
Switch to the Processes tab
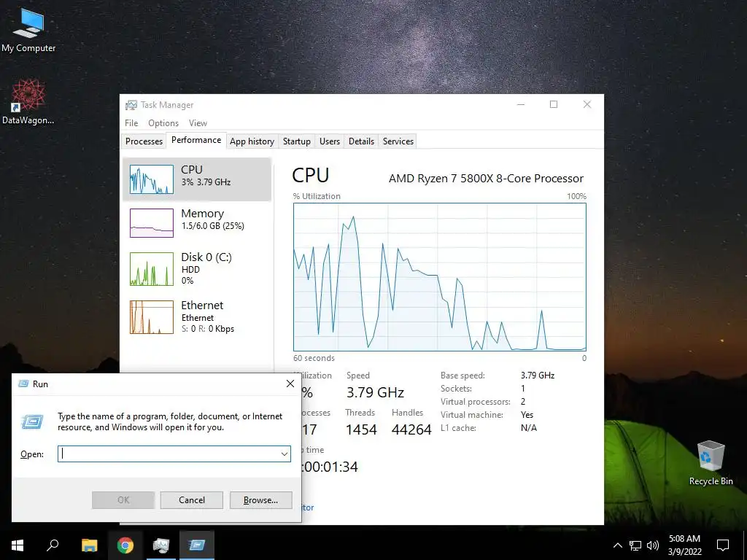coord(144,141)
